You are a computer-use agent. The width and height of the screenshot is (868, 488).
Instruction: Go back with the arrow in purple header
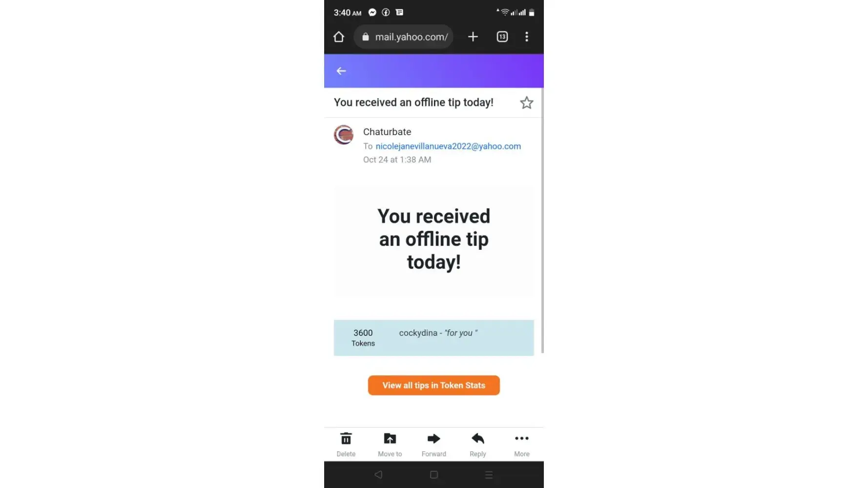pyautogui.click(x=341, y=71)
